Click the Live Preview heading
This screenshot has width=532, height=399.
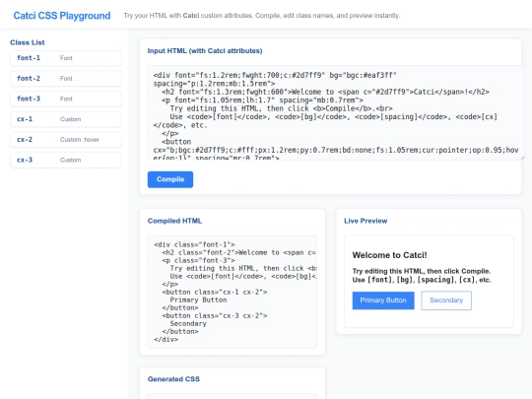point(366,221)
